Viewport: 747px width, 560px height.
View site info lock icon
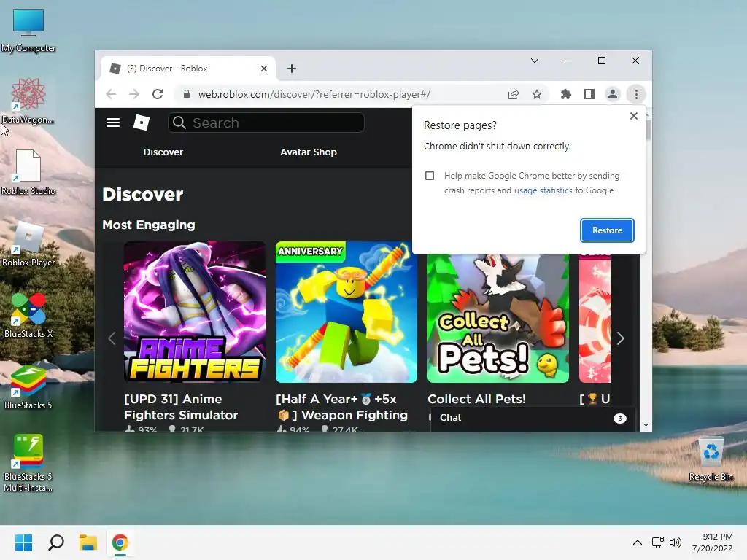187,94
